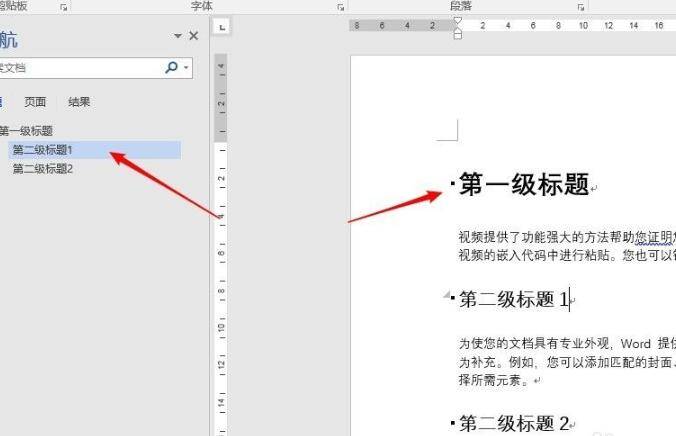Click the magnifier search icon in navigation pane
This screenshot has width=676, height=436.
(172, 68)
